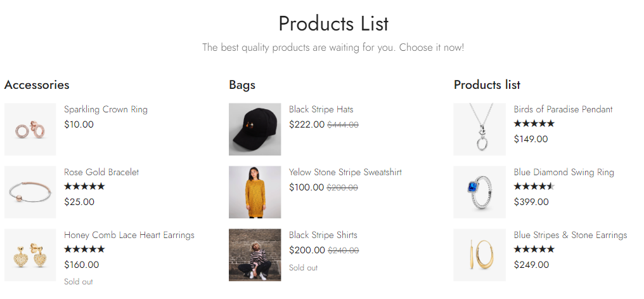Open the yellow sweatshirt product photo
644x299 pixels.
tap(255, 192)
